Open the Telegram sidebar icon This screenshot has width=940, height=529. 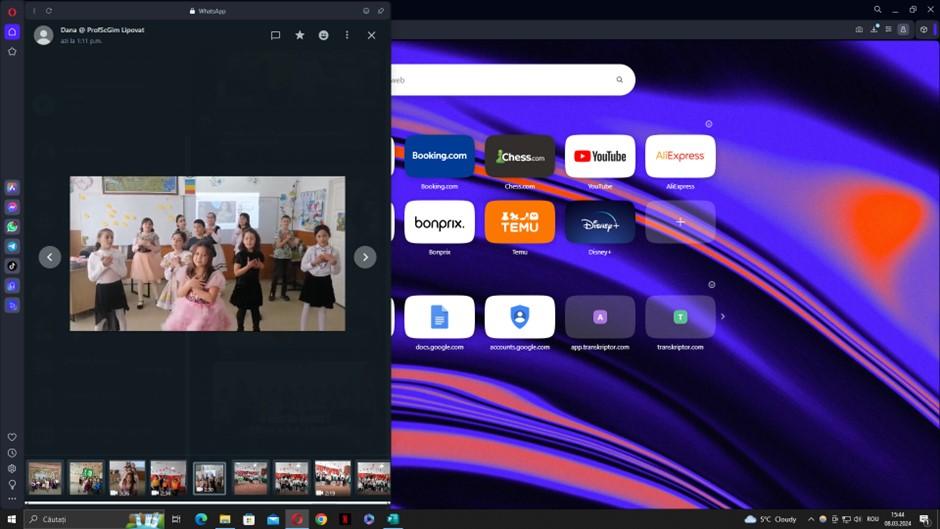[12, 247]
